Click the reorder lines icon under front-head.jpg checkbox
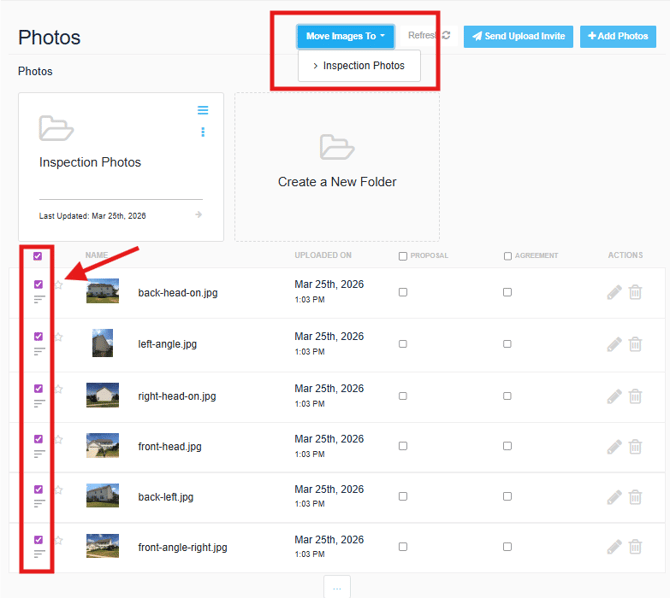This screenshot has height=598, width=670. (39, 453)
